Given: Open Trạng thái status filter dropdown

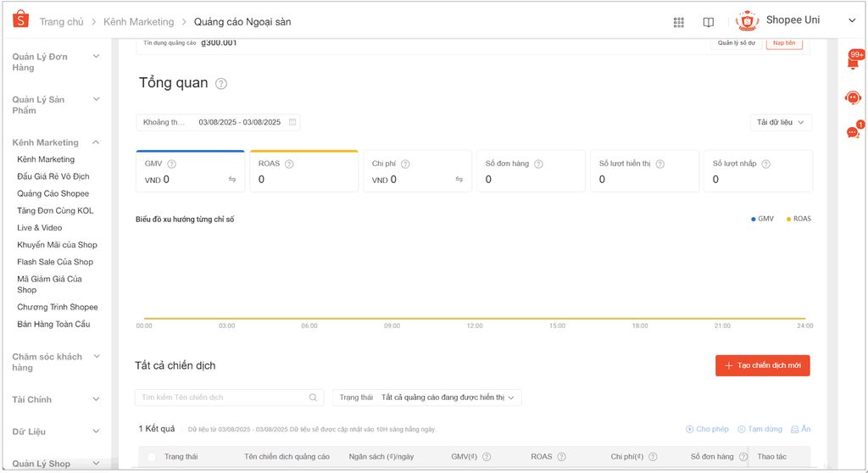Looking at the screenshot, I should coord(427,398).
